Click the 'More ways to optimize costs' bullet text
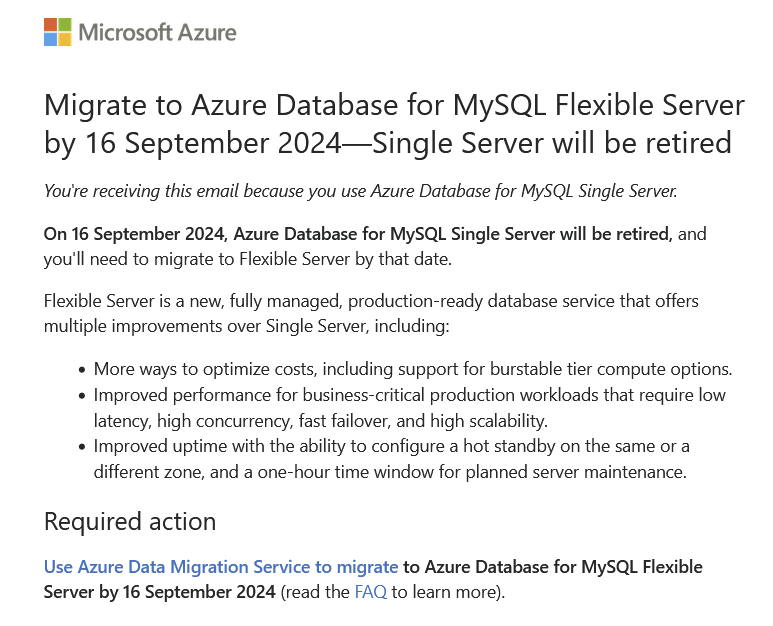The width and height of the screenshot is (773, 626). coord(413,369)
